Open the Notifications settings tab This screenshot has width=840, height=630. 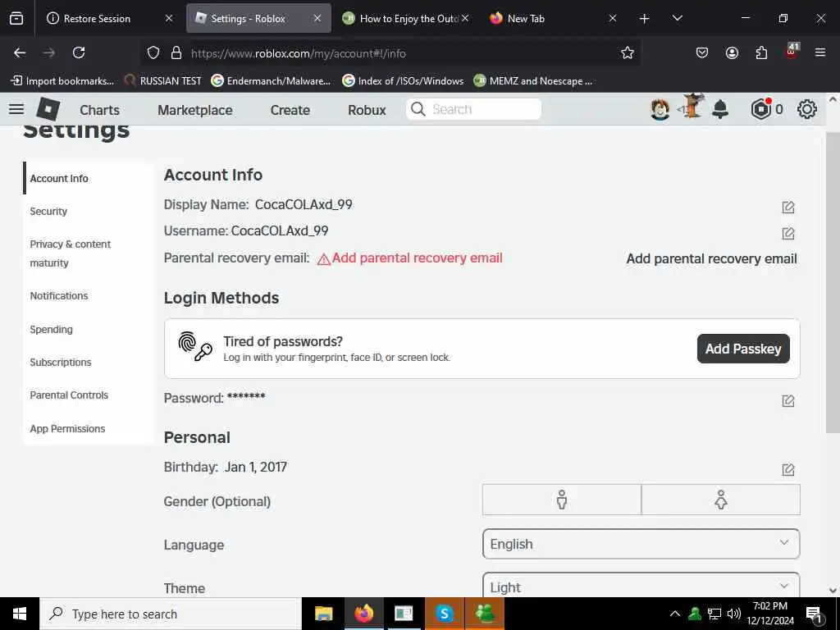89,295
